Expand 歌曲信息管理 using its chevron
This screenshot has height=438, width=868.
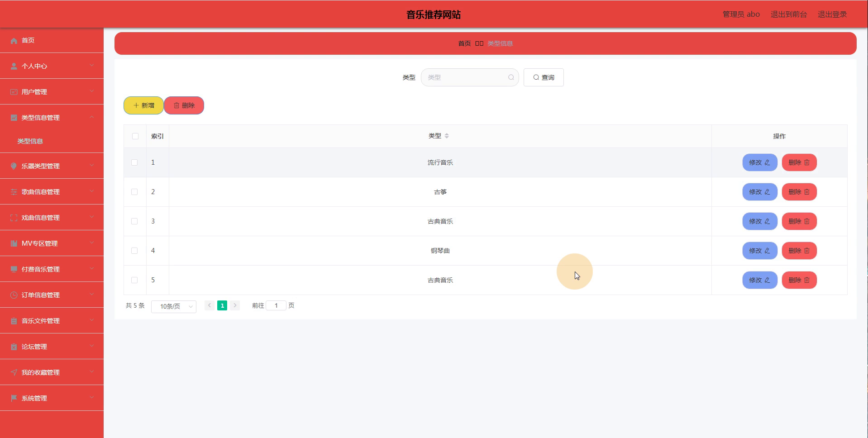[92, 191]
